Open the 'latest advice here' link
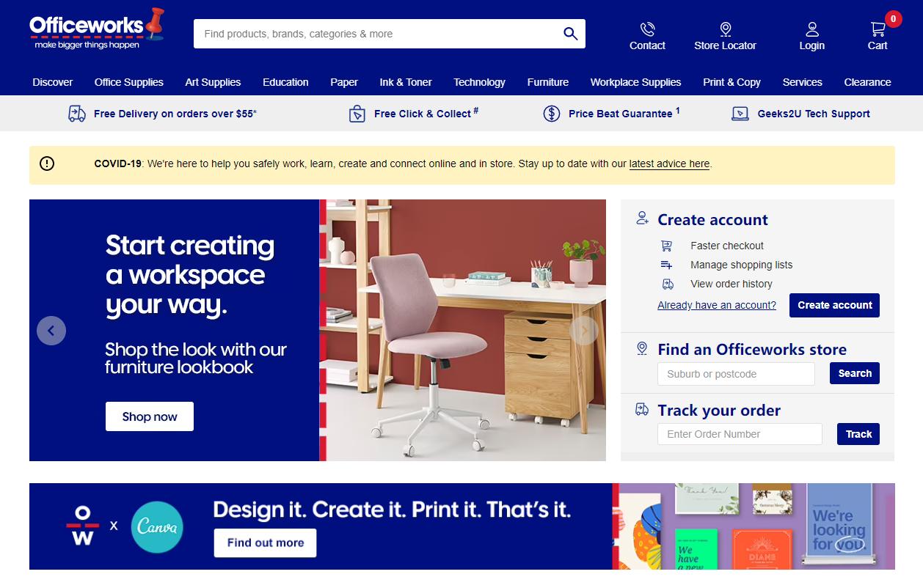This screenshot has height=588, width=923. (669, 163)
